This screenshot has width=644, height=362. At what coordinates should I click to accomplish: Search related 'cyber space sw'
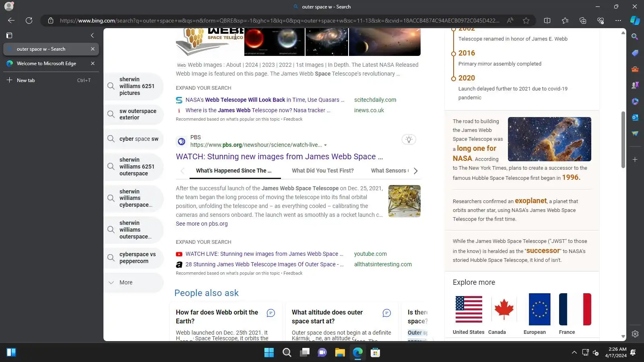(x=134, y=139)
